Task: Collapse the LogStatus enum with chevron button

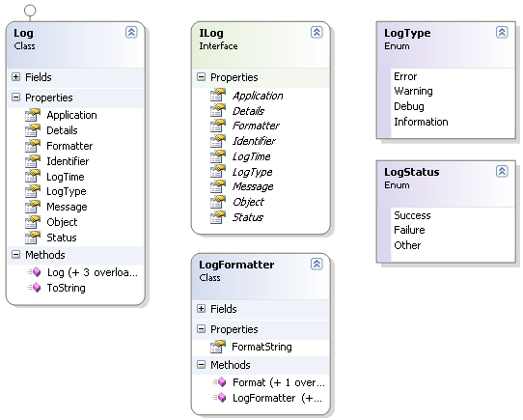Action: pyautogui.click(x=502, y=171)
